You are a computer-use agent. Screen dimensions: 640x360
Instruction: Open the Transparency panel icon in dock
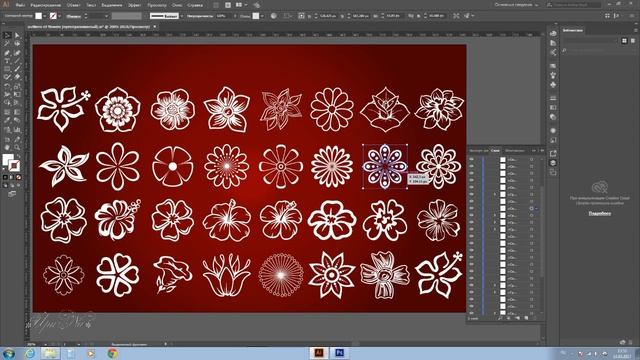(x=553, y=117)
